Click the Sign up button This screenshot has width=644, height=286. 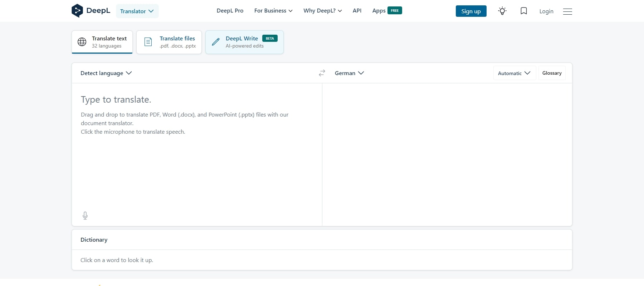coord(471,11)
